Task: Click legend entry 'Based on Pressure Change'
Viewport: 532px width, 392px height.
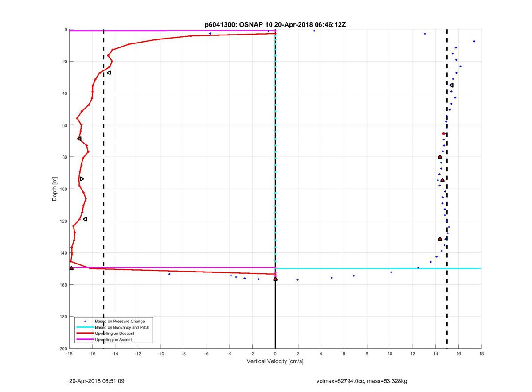Action: click(120, 321)
